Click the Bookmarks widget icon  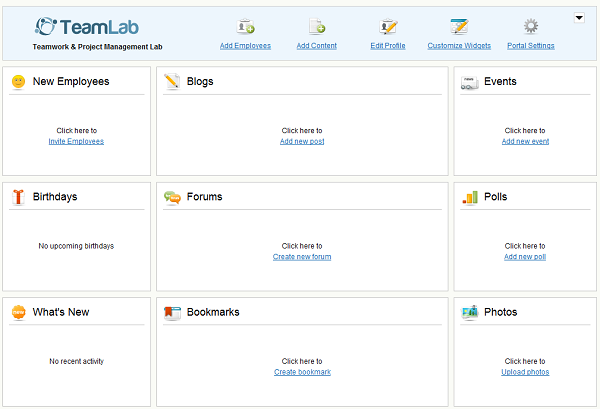(172, 312)
